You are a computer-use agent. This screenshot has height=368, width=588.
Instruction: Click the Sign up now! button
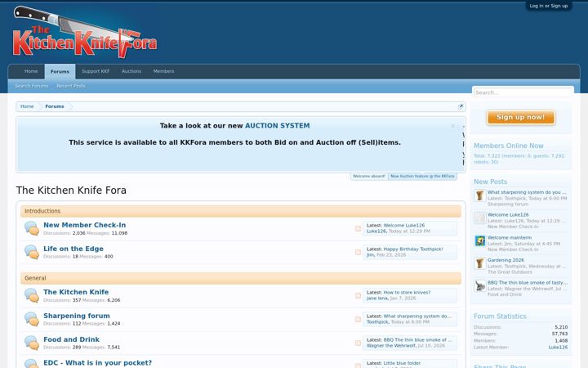(521, 117)
